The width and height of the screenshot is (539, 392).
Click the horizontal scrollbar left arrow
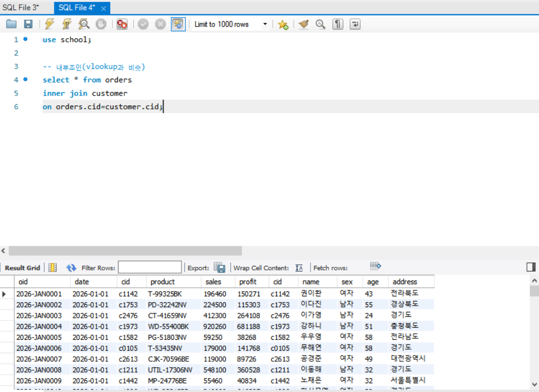pyautogui.click(x=4, y=250)
